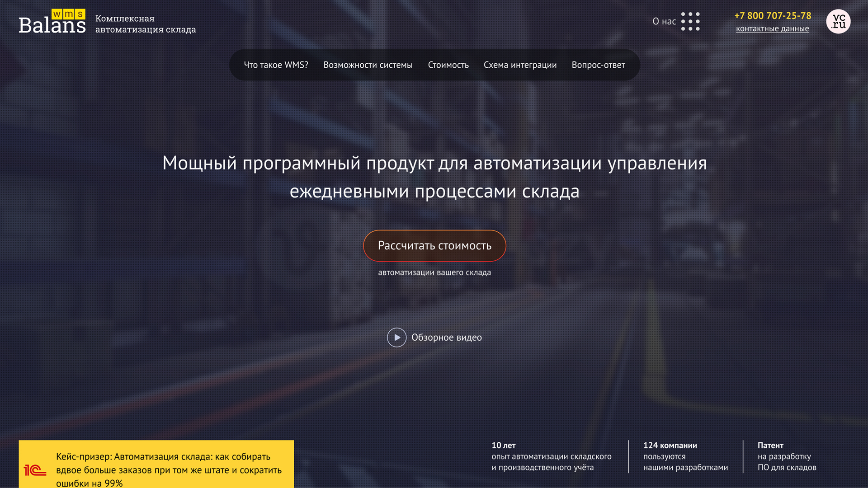The image size is (868, 488).
Task: Click the Balans WMS logo
Action: [x=52, y=21]
